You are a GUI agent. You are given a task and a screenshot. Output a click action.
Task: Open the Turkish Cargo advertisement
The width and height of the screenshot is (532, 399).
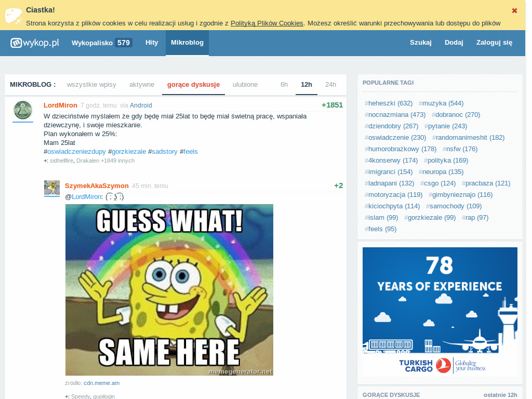coord(440,312)
